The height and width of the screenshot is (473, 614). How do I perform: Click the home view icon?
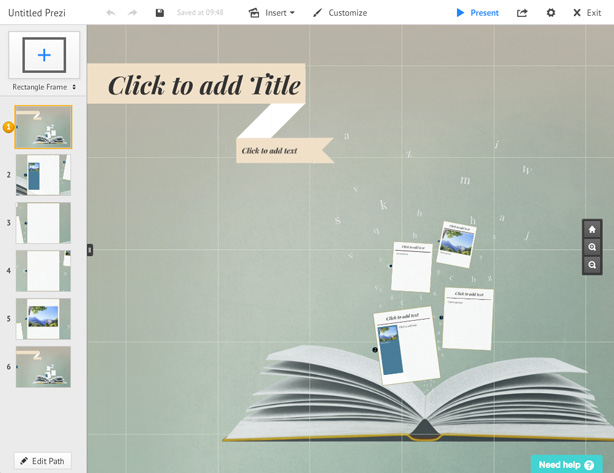tap(592, 229)
